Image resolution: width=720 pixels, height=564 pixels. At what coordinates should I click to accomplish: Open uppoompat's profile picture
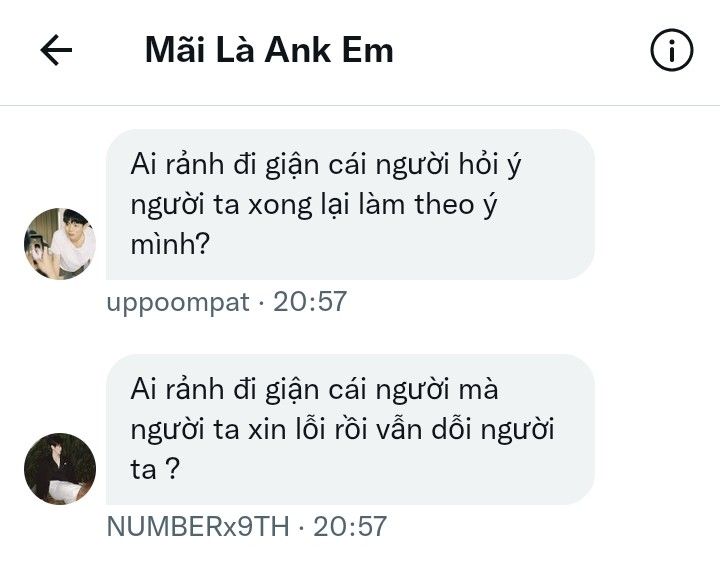(60, 243)
